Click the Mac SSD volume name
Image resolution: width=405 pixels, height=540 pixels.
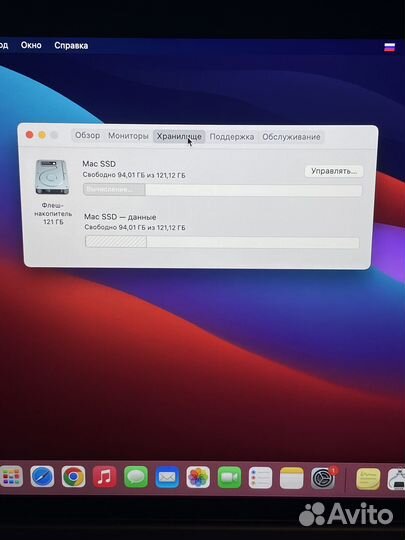coord(99,164)
